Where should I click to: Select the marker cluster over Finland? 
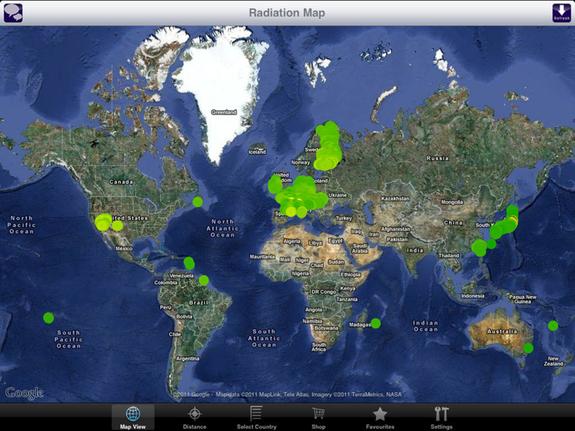point(328,146)
